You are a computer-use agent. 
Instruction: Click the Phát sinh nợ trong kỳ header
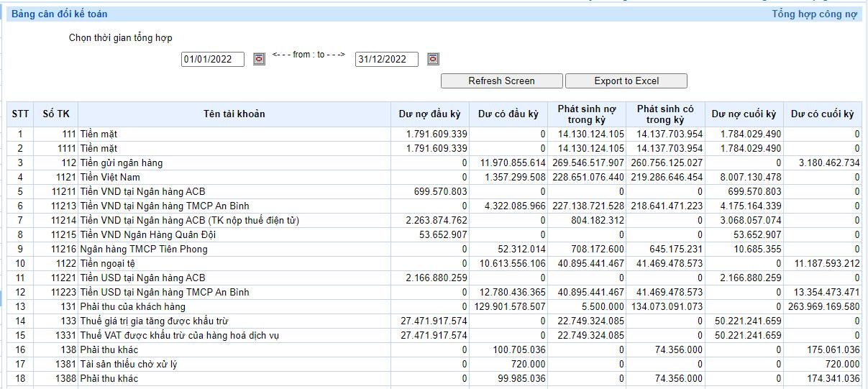click(586, 114)
